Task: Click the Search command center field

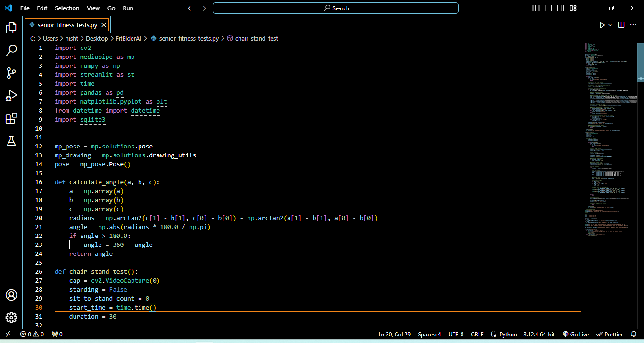Action: click(336, 8)
